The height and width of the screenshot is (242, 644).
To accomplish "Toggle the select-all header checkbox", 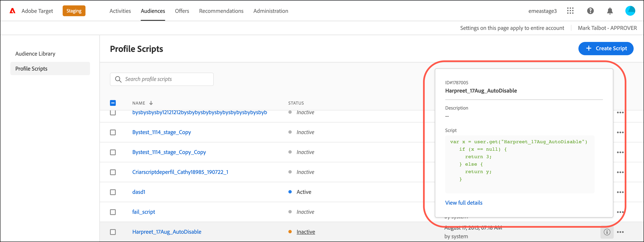I will [113, 103].
